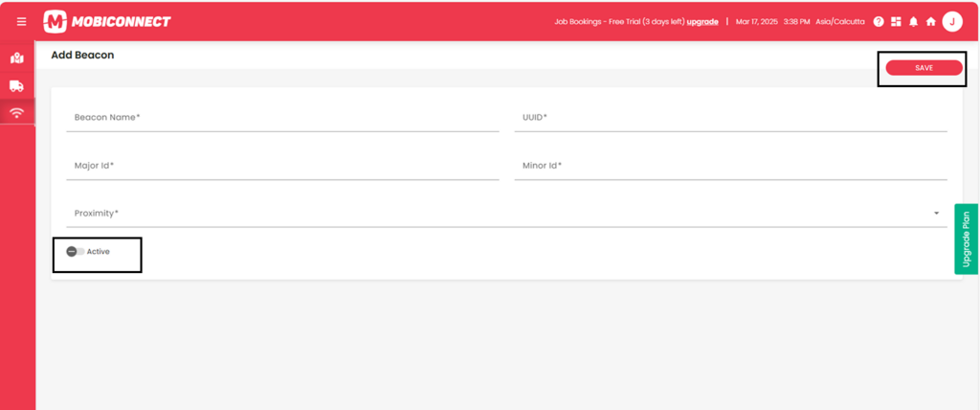
Task: Click the upgrade link in header
Action: [x=702, y=21]
